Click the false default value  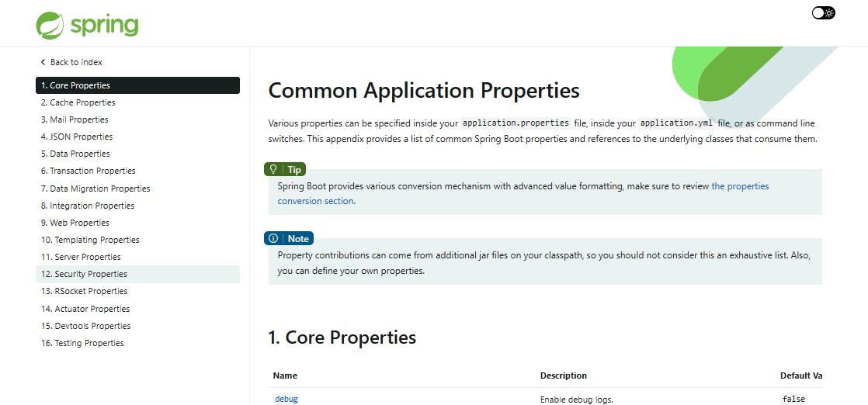pos(793,399)
